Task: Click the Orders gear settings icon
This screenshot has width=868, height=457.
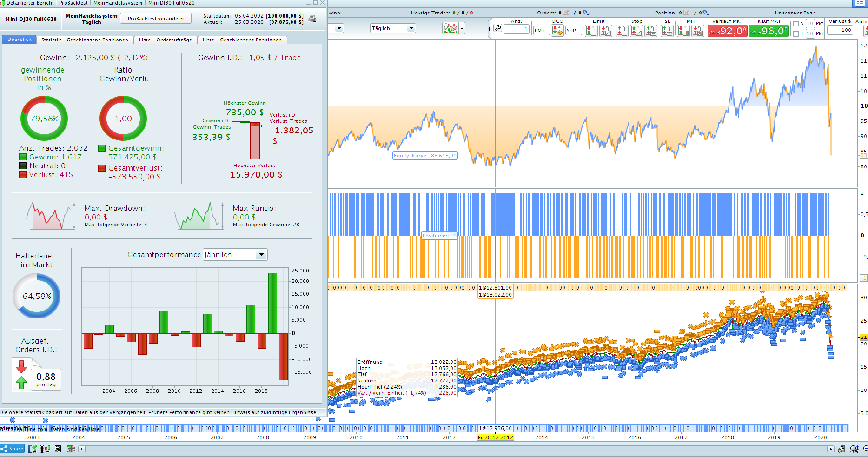Action: pyautogui.click(x=586, y=13)
